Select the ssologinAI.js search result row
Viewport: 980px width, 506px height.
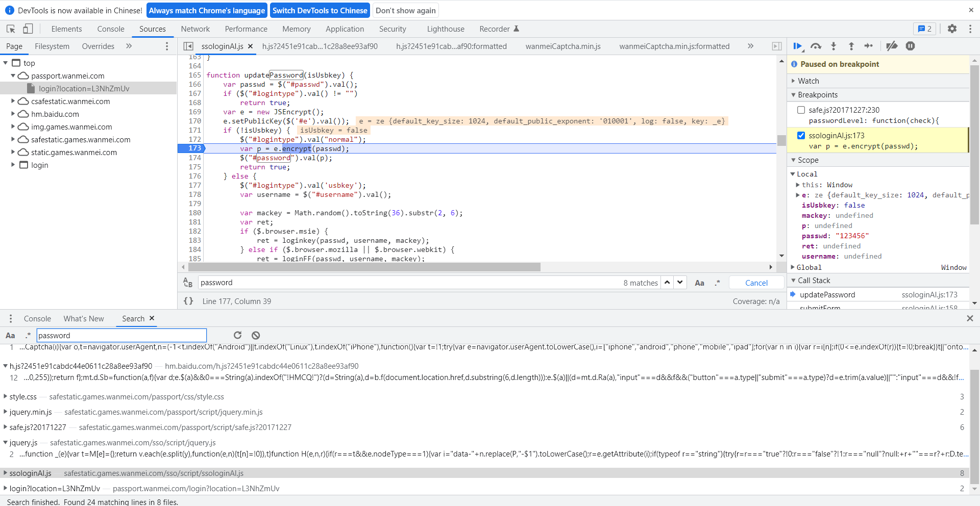pos(485,473)
